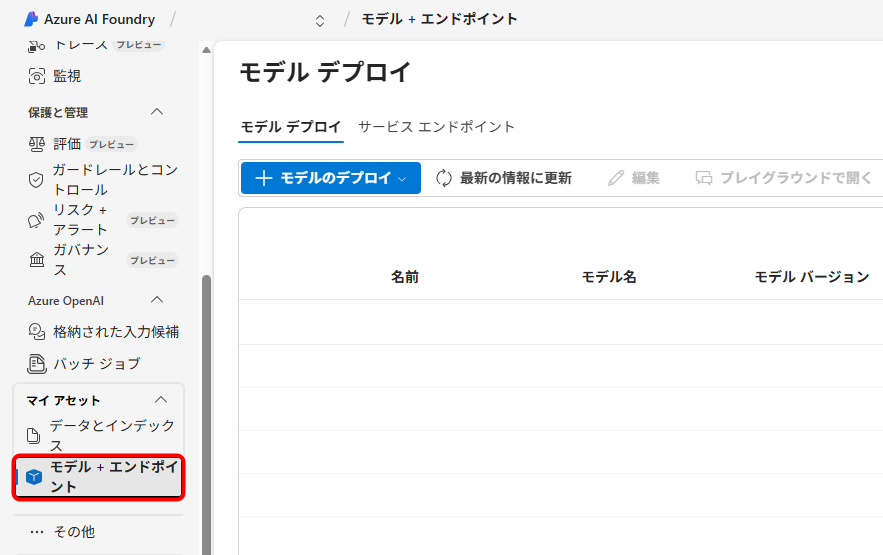Switch to the サービス エンドポイント tab
Viewport: 883px width, 555px height.
(436, 127)
